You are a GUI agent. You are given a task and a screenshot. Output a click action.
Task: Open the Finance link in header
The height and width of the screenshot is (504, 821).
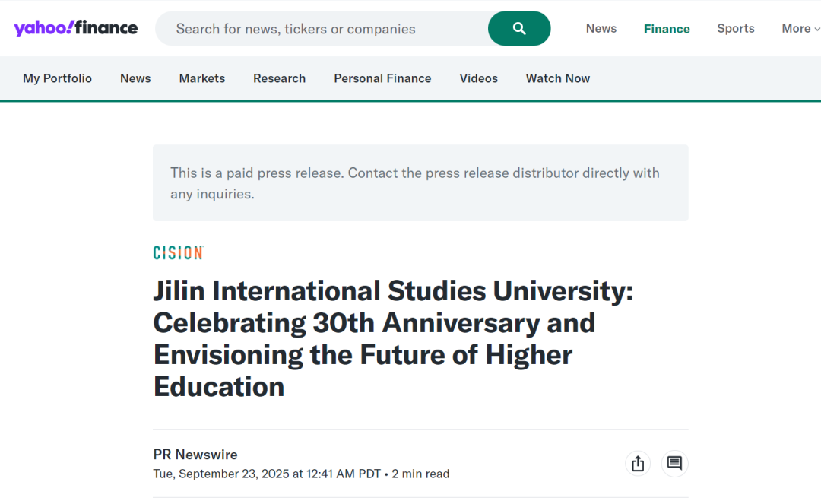click(x=667, y=29)
